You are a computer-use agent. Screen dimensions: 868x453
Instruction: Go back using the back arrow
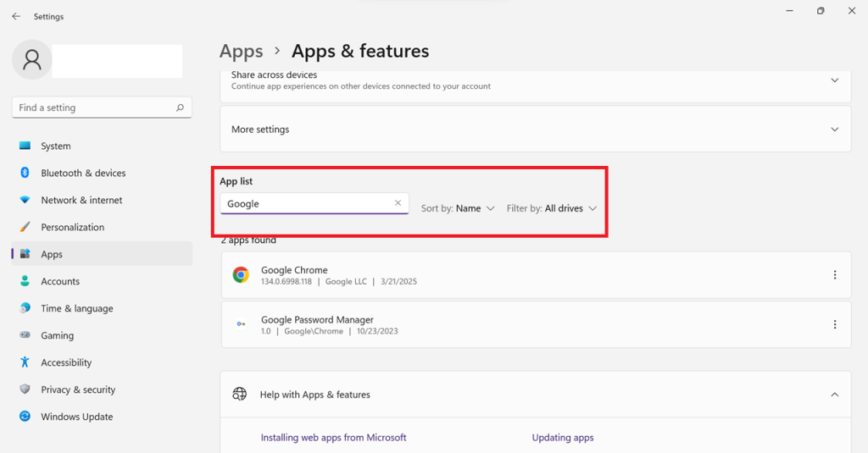pos(16,17)
